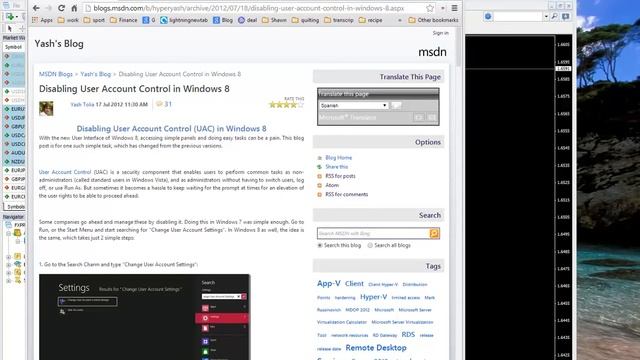Open the 'Blog' bookmark
Image resolution: width=640 pixels, height=360 pixels.
click(x=223, y=20)
